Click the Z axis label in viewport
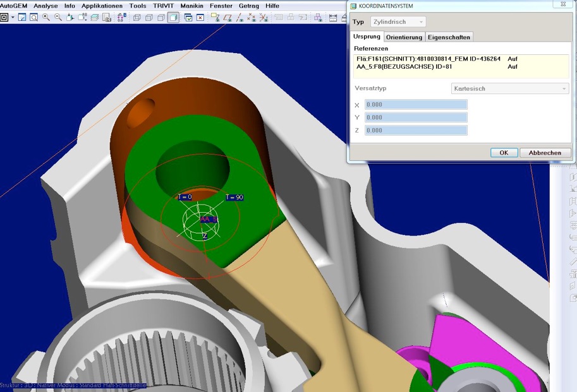 (x=205, y=236)
